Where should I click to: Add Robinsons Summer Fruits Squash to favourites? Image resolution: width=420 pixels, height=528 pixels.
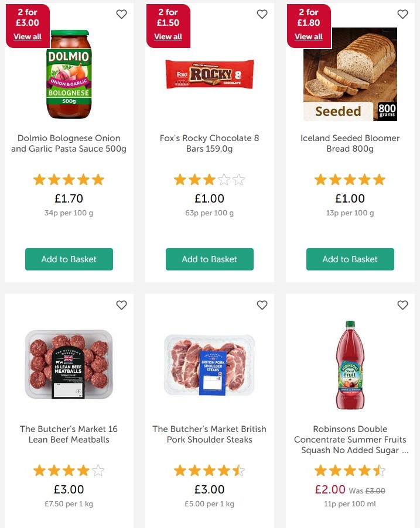click(402, 305)
